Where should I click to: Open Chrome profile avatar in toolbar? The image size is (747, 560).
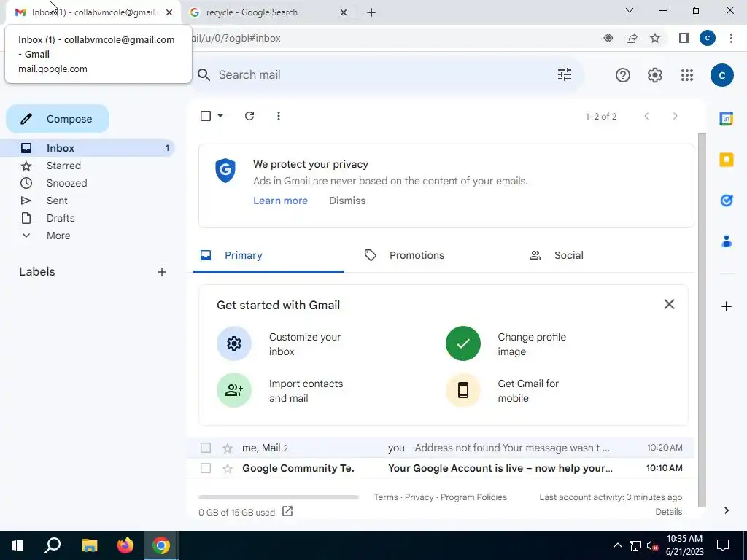tap(708, 38)
